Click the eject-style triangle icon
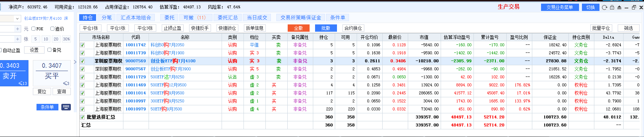This screenshot has width=644, height=137. coord(620,7)
